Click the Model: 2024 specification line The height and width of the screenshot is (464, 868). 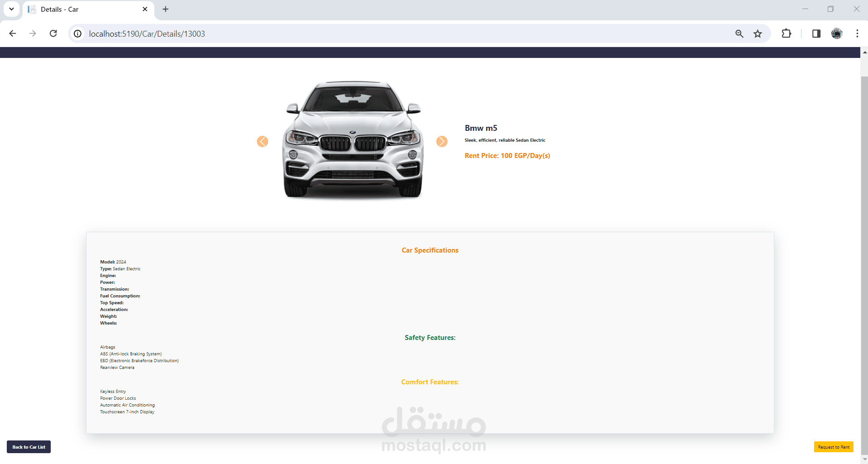113,262
